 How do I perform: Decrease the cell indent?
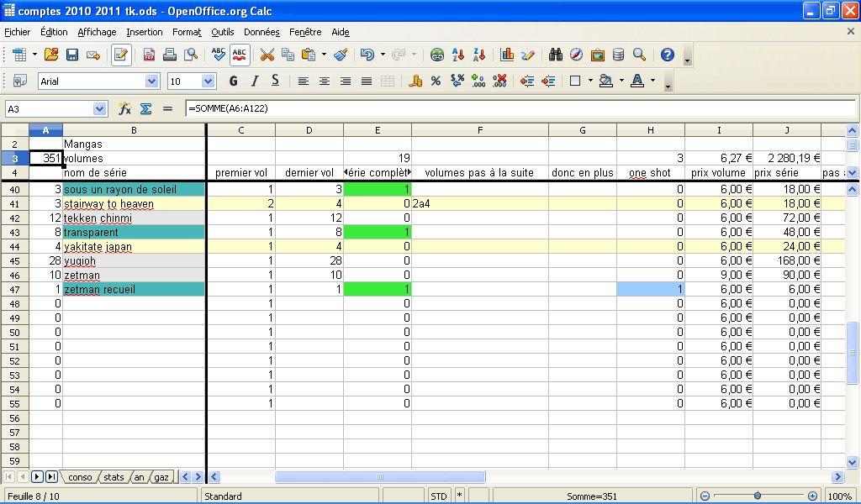(527, 81)
